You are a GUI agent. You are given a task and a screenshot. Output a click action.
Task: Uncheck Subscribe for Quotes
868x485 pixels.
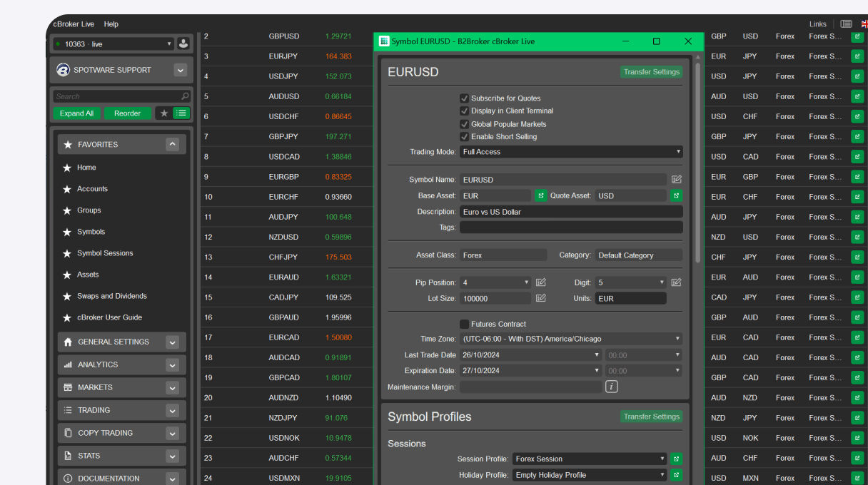464,98
